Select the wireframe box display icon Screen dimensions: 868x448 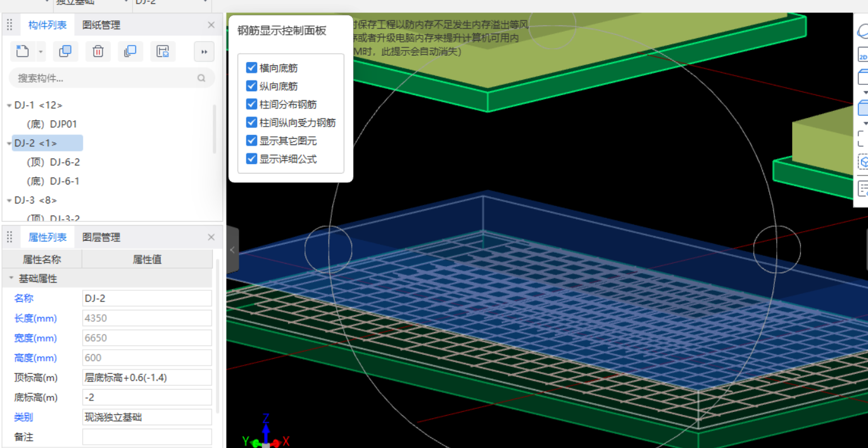(x=862, y=77)
